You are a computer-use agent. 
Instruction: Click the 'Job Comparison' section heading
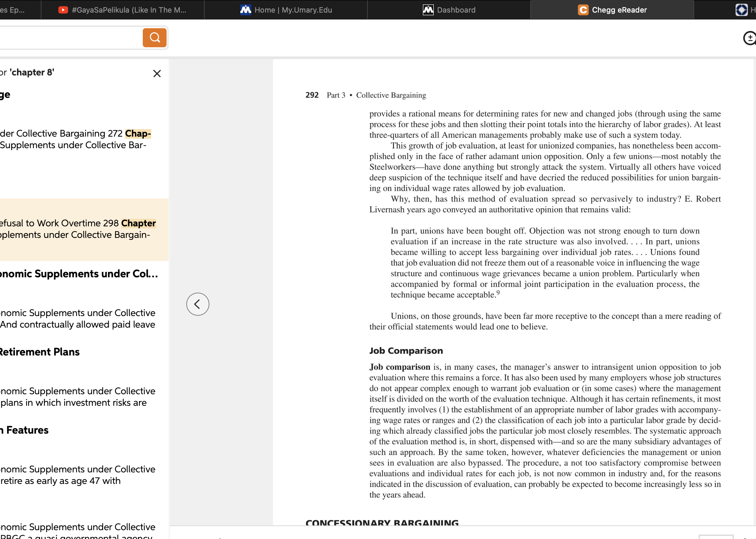click(406, 351)
